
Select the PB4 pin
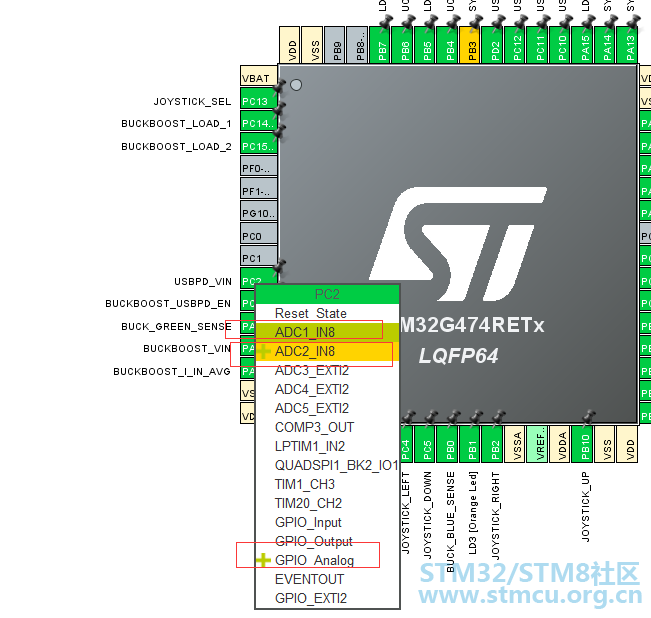click(447, 45)
